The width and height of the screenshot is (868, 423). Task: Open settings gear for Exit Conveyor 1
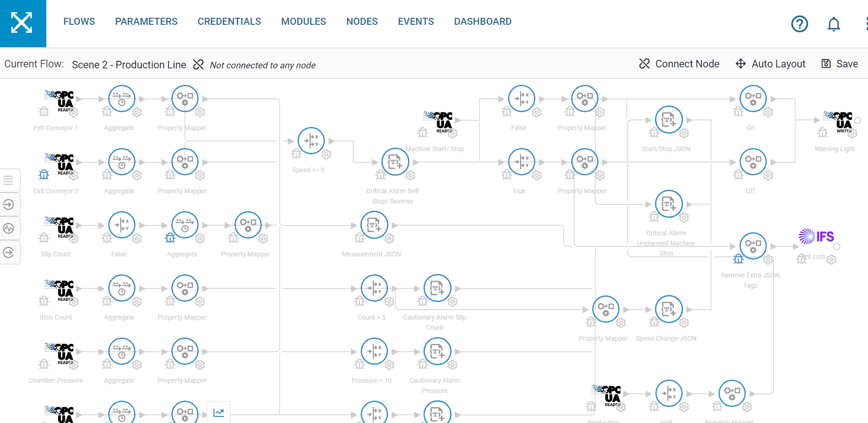(x=74, y=112)
